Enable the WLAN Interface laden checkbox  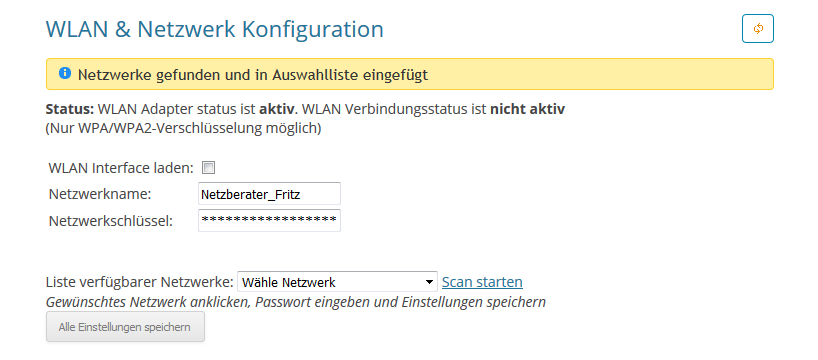[x=209, y=168]
